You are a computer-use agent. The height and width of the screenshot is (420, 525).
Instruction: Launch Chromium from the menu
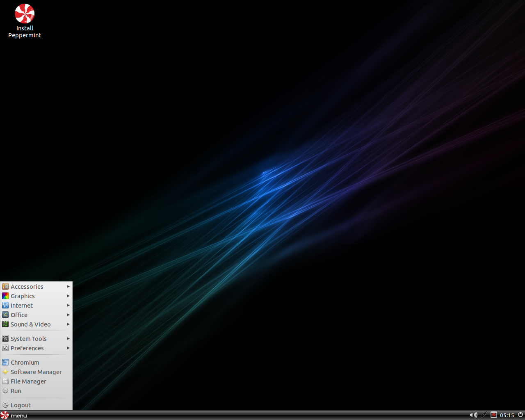pos(36,363)
